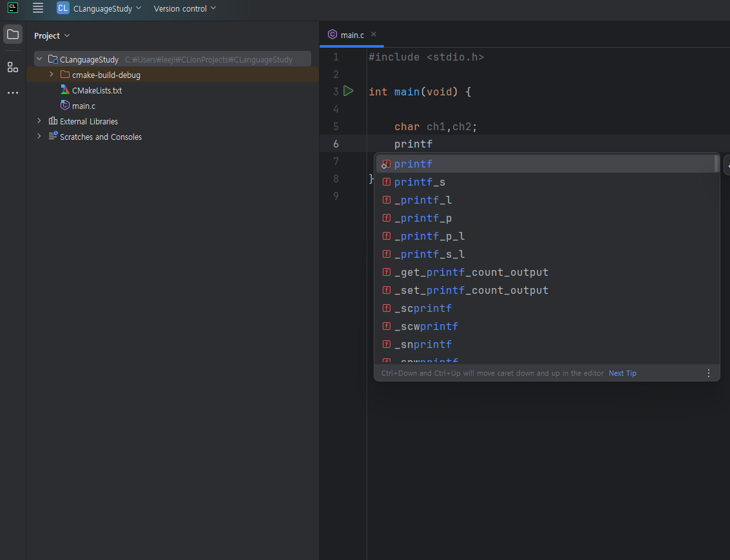Open the Structure tool window icon
Viewport: 730px width, 560px height.
13,68
